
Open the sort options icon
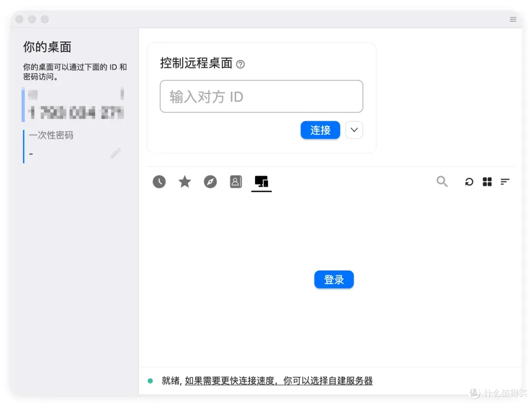click(x=505, y=182)
